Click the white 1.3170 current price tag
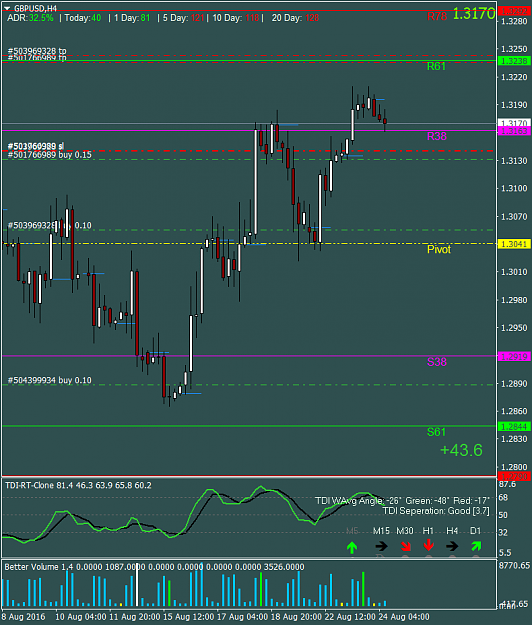 (514, 123)
